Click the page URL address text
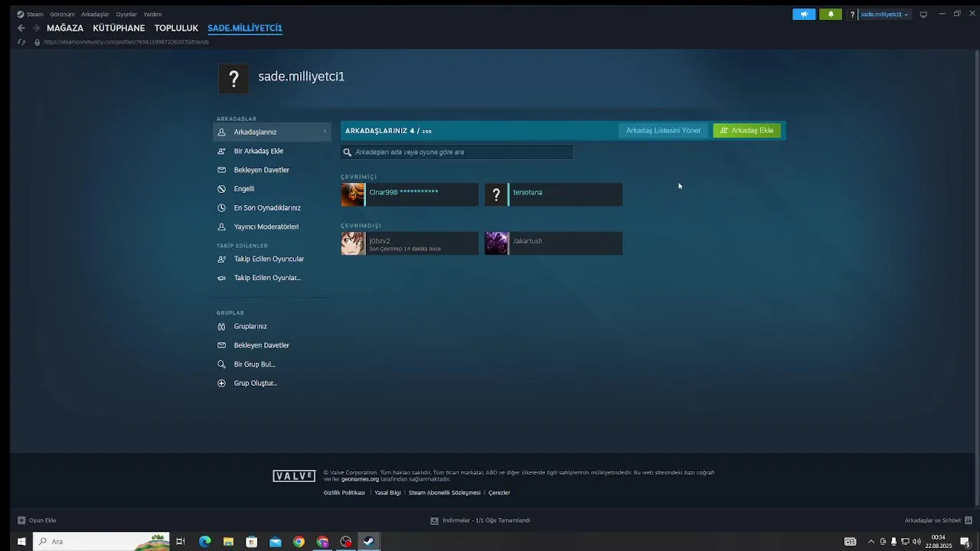Viewport: 980px width, 551px height. click(x=126, y=42)
